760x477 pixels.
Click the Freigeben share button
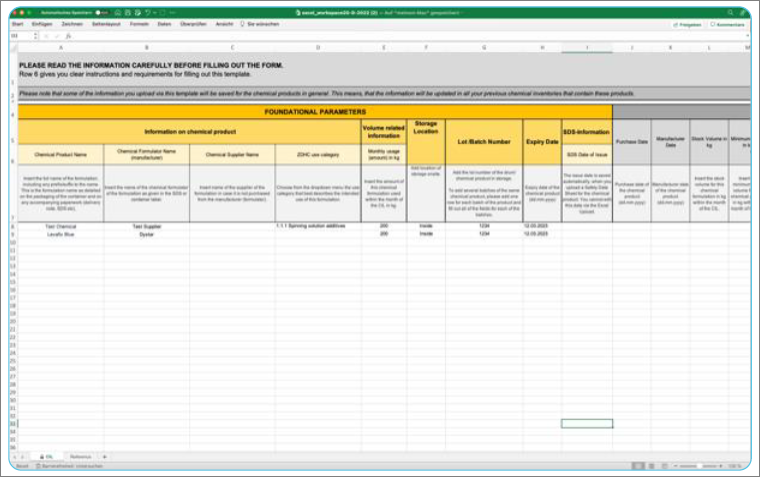[687, 24]
